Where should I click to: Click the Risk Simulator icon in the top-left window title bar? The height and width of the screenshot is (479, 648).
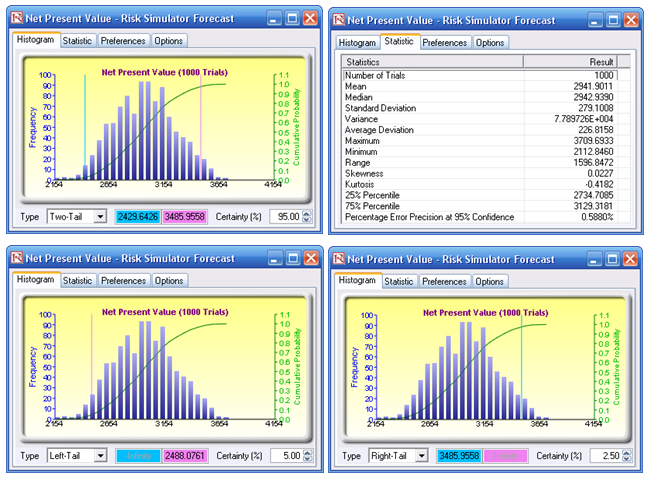[17, 18]
